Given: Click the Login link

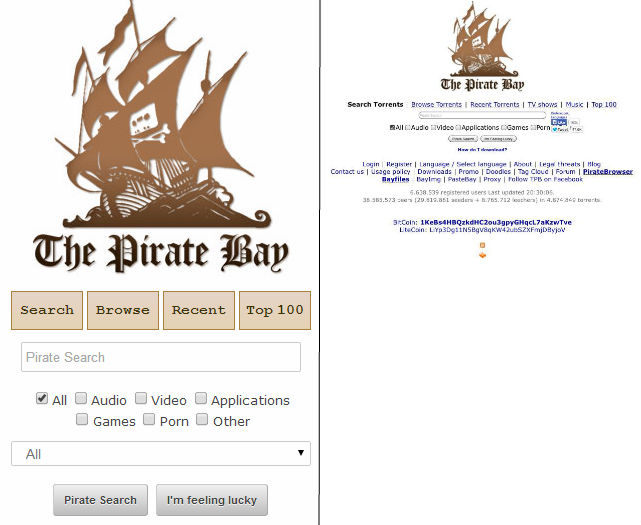Looking at the screenshot, I should click(371, 164).
